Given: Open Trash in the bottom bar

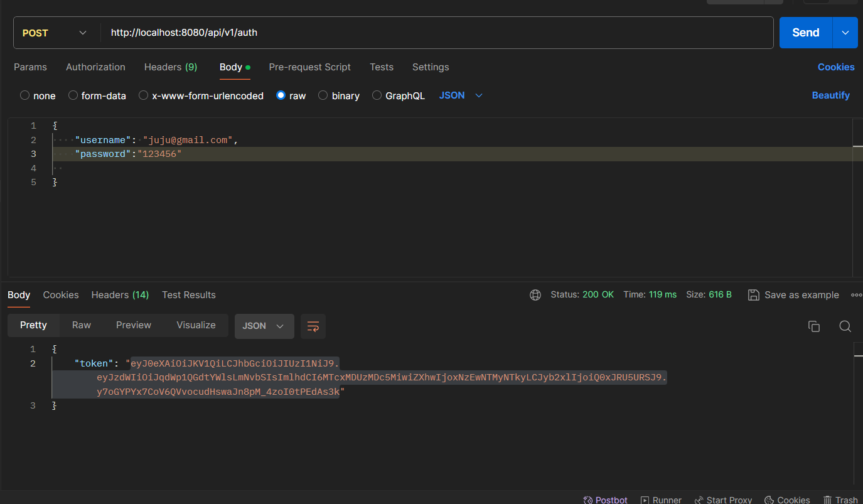Looking at the screenshot, I should click(x=840, y=500).
